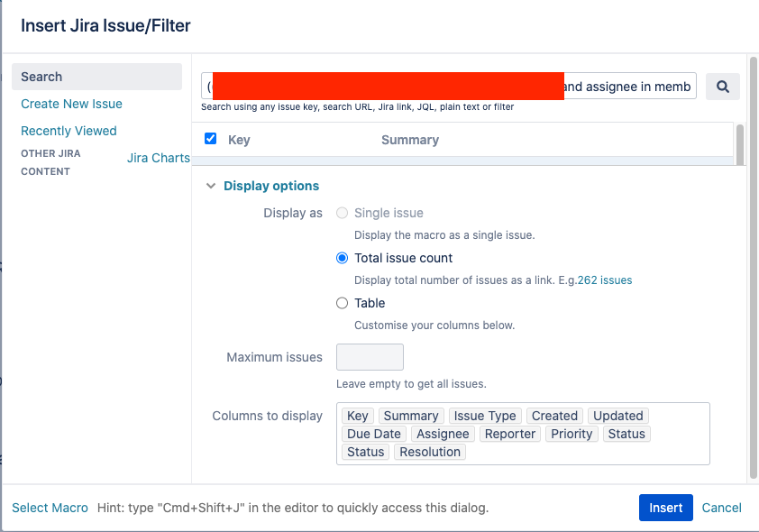Screen dimensions: 759x532
Task: Focus the Maximum issues input box
Action: click(370, 357)
